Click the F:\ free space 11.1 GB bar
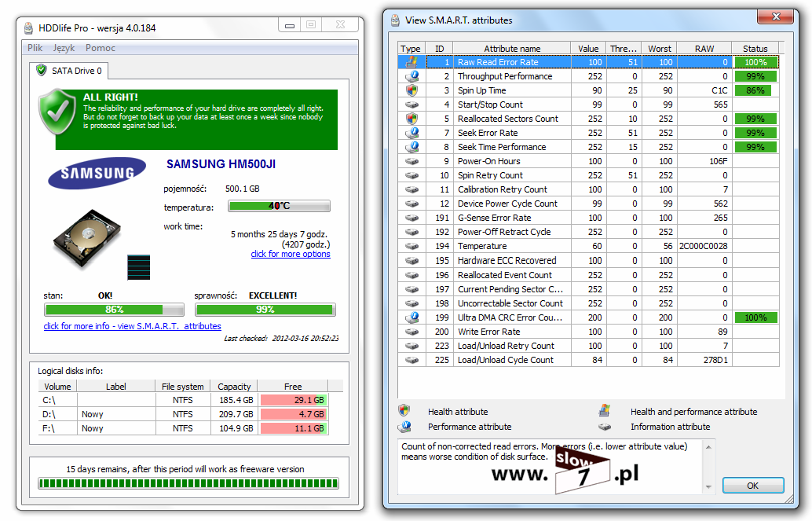This screenshot has height=521, width=812. point(294,428)
